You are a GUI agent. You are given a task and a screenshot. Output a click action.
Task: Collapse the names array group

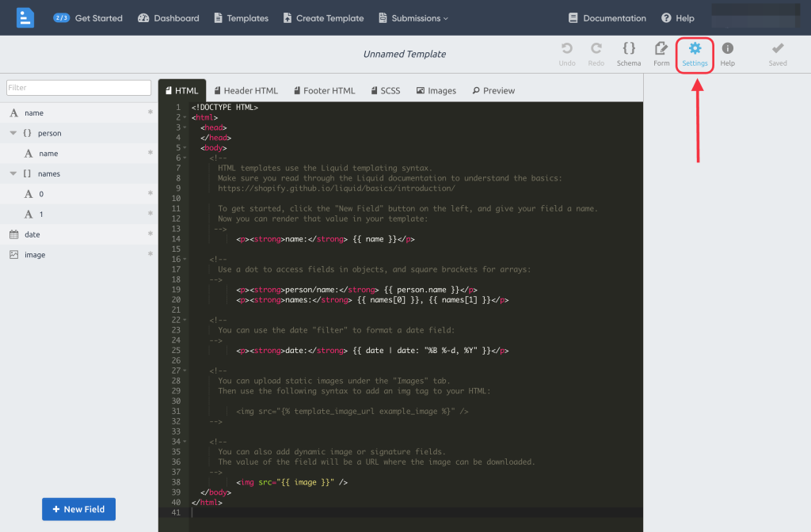tap(13, 173)
